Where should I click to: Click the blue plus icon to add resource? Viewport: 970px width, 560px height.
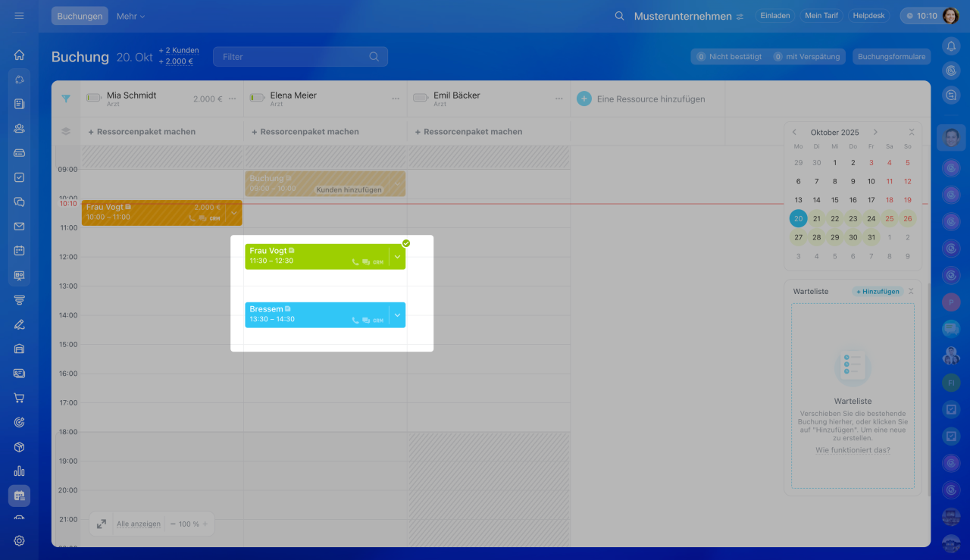pyautogui.click(x=584, y=99)
